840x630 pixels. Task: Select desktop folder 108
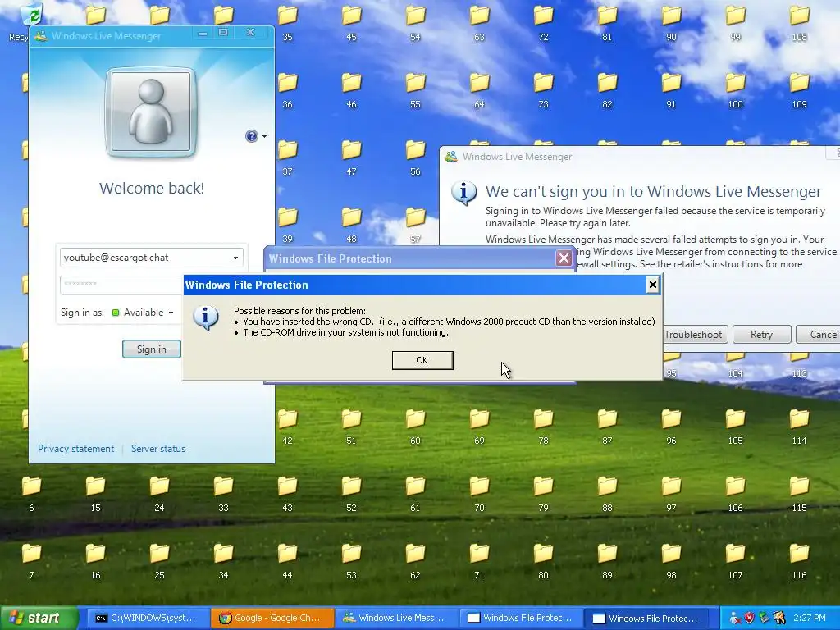click(x=799, y=21)
